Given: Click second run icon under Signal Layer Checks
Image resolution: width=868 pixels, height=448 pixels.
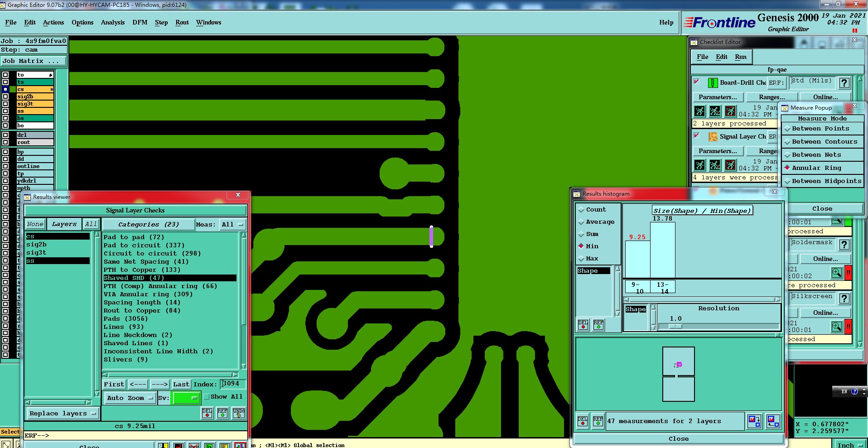Looking at the screenshot, I should pos(715,165).
